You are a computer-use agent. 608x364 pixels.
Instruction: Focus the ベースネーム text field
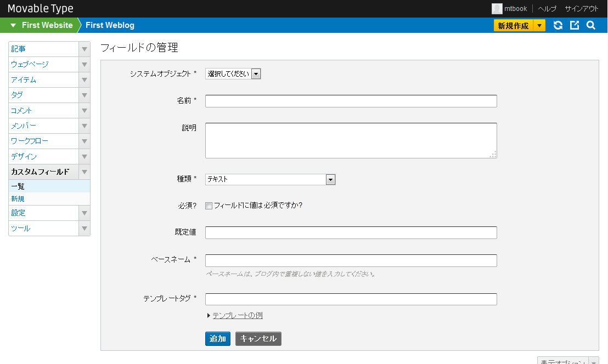[351, 260]
